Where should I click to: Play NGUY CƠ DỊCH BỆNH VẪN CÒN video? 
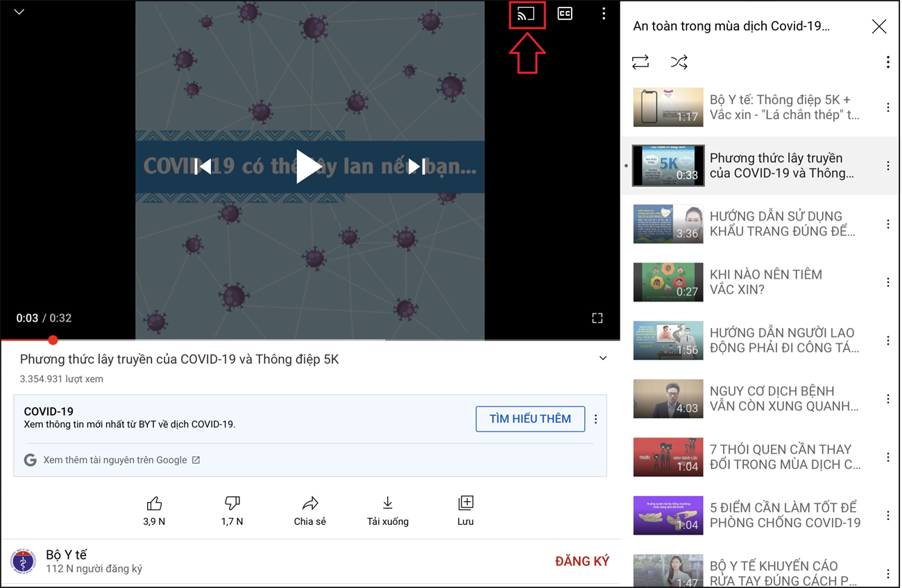pyautogui.click(x=784, y=399)
